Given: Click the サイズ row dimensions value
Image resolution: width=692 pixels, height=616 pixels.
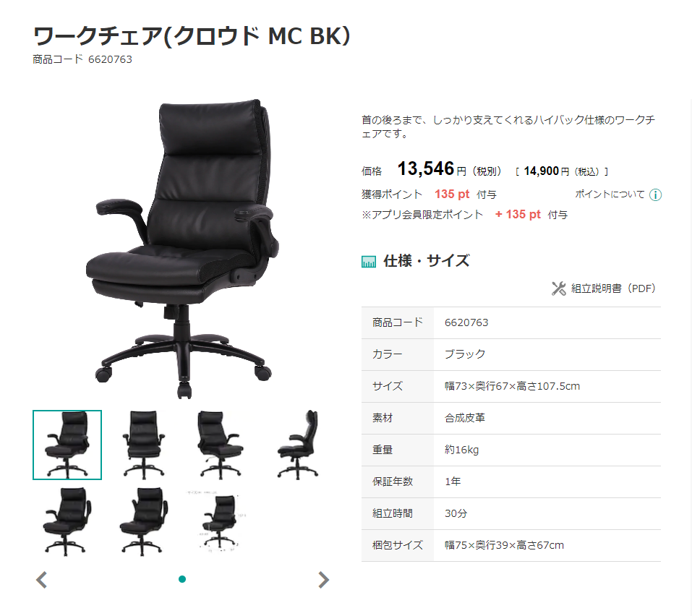Looking at the screenshot, I should 512,386.
